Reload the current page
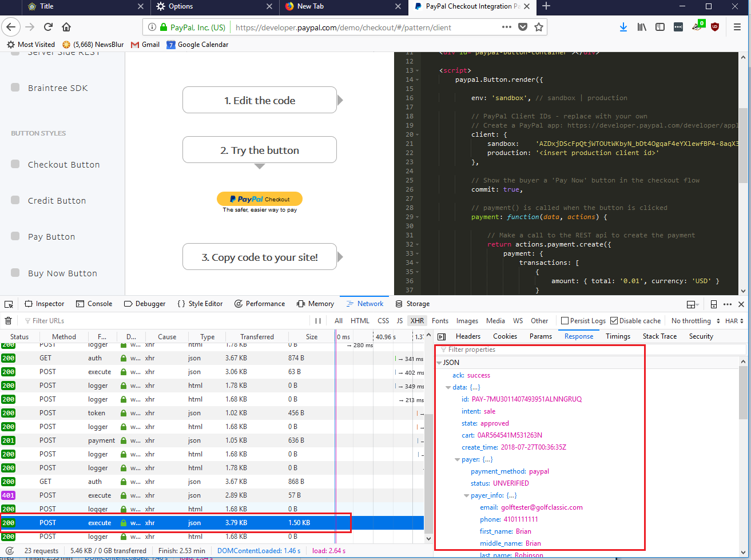The height and width of the screenshot is (560, 751). click(49, 27)
